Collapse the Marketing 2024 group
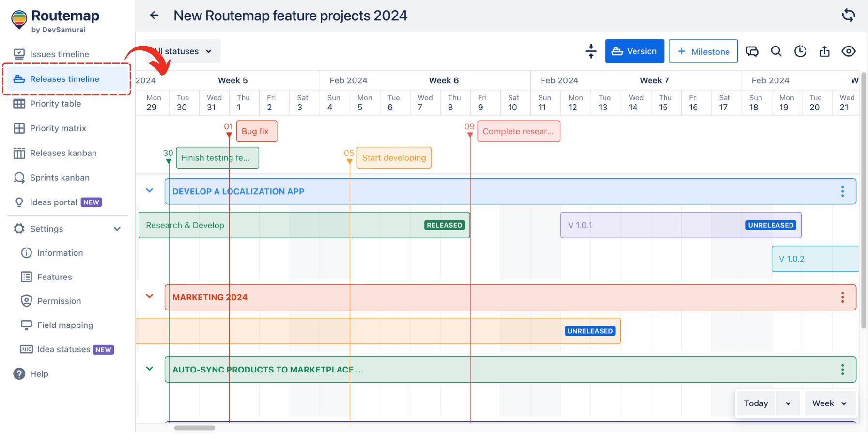 pyautogui.click(x=150, y=296)
